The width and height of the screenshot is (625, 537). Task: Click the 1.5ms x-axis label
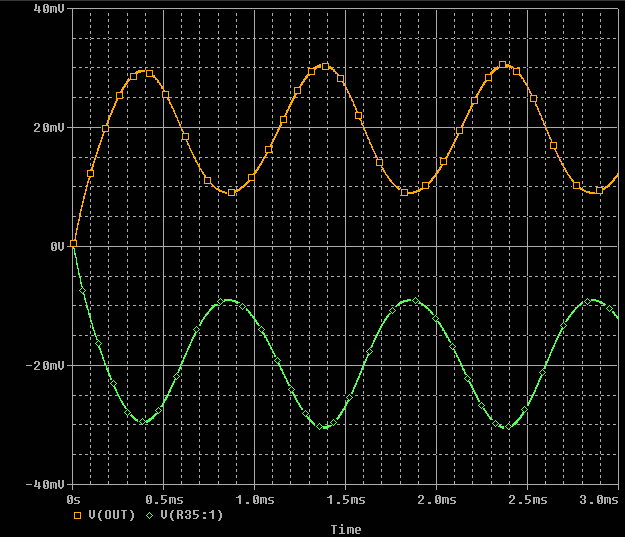pos(346,500)
